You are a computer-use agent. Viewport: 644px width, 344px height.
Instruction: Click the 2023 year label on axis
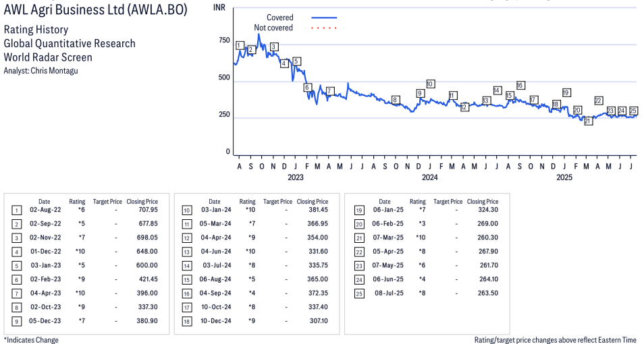tap(295, 177)
